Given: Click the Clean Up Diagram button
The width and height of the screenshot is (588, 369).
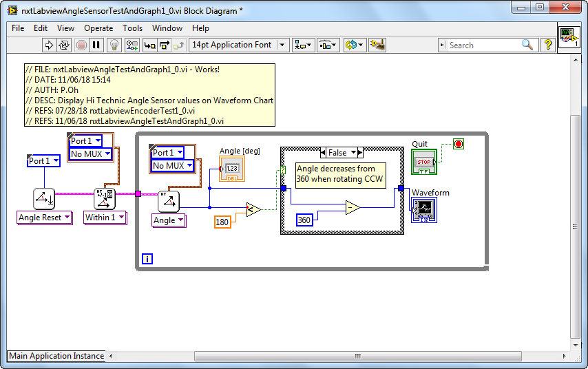Looking at the screenshot, I should coord(377,45).
